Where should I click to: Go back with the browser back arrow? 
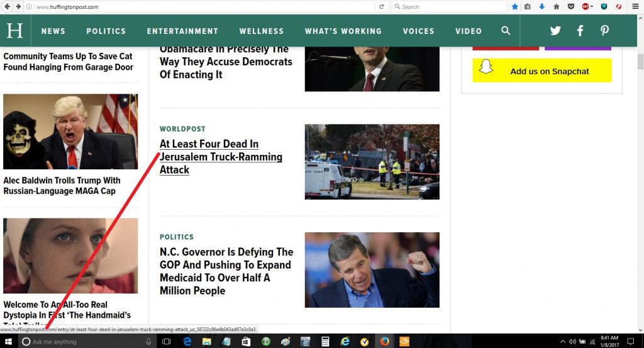7,6
